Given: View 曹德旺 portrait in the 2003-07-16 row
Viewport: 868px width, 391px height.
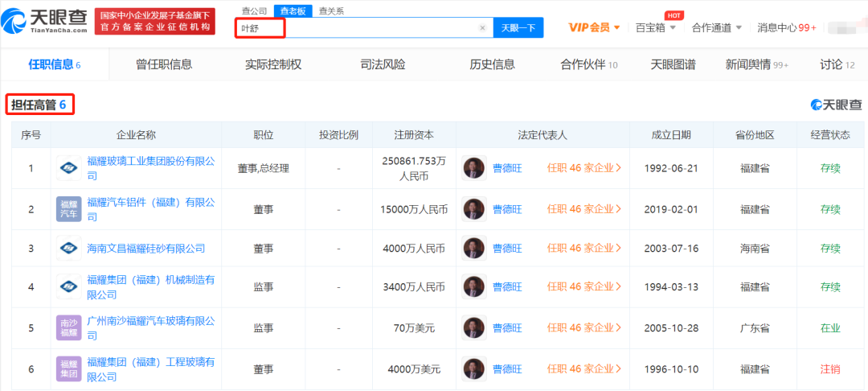Looking at the screenshot, I should click(x=474, y=248).
